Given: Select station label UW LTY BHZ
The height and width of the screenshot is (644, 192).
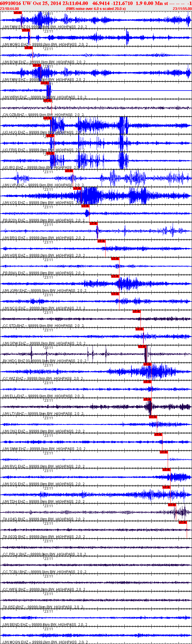Looking at the screenshot, I should tap(13, 414).
